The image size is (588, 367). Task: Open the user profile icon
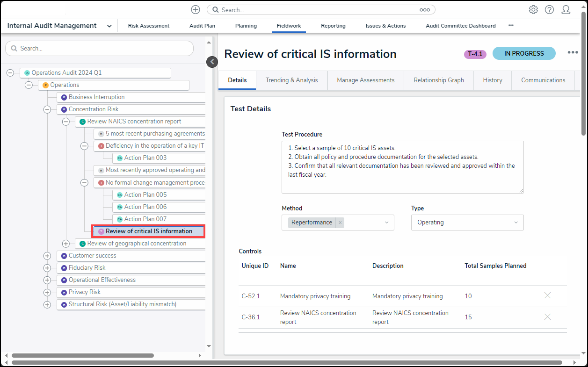566,10
